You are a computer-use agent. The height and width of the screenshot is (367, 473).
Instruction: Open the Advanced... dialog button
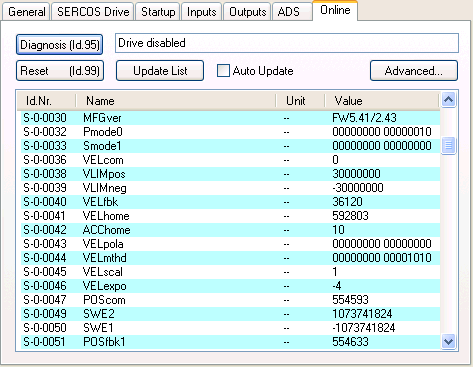(414, 71)
